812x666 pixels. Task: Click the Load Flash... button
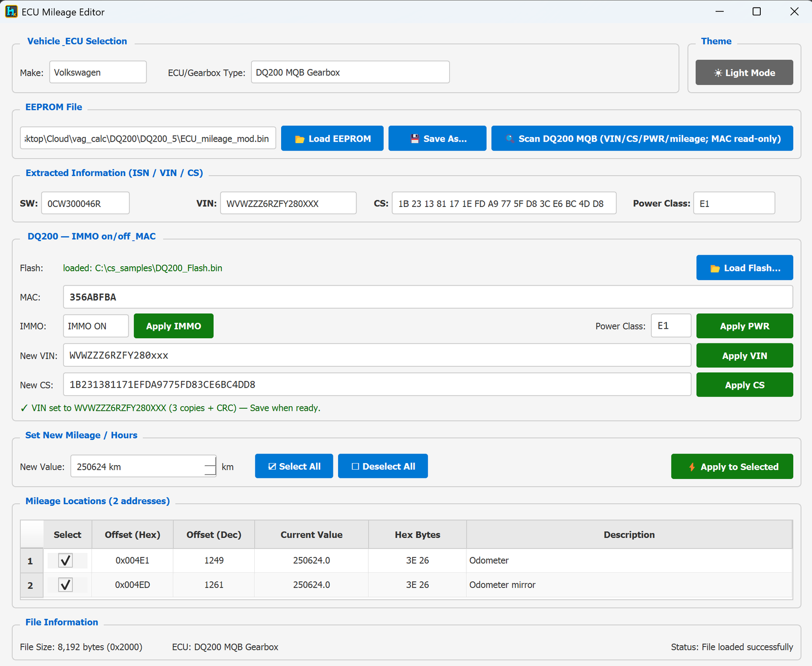(x=745, y=268)
